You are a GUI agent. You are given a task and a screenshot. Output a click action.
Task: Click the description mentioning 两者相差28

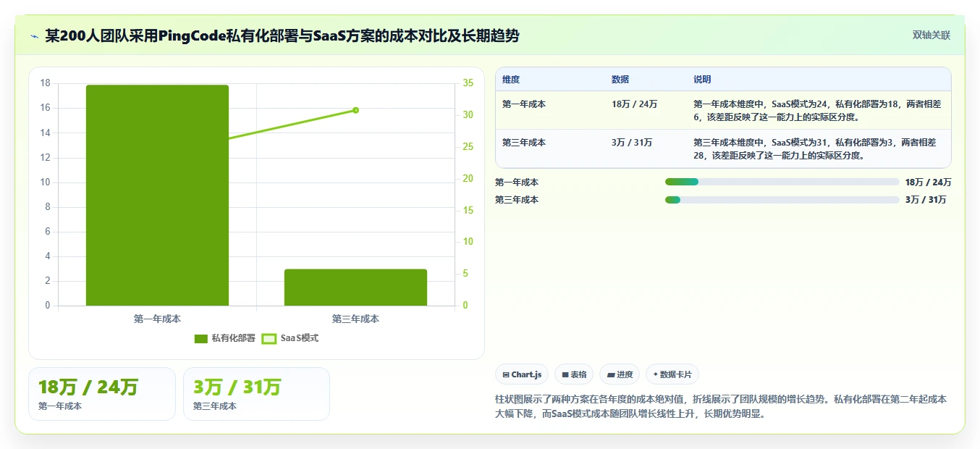(815, 149)
